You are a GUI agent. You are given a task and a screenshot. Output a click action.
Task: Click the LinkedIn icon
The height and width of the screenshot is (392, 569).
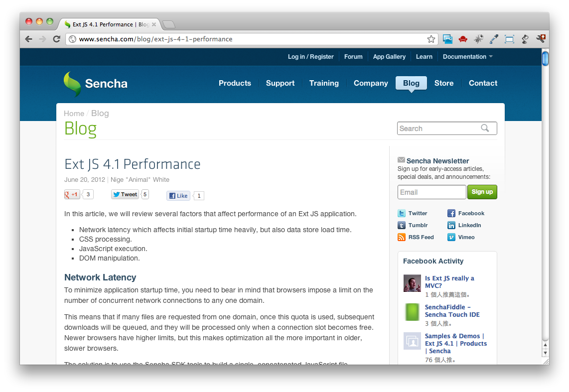tap(451, 225)
